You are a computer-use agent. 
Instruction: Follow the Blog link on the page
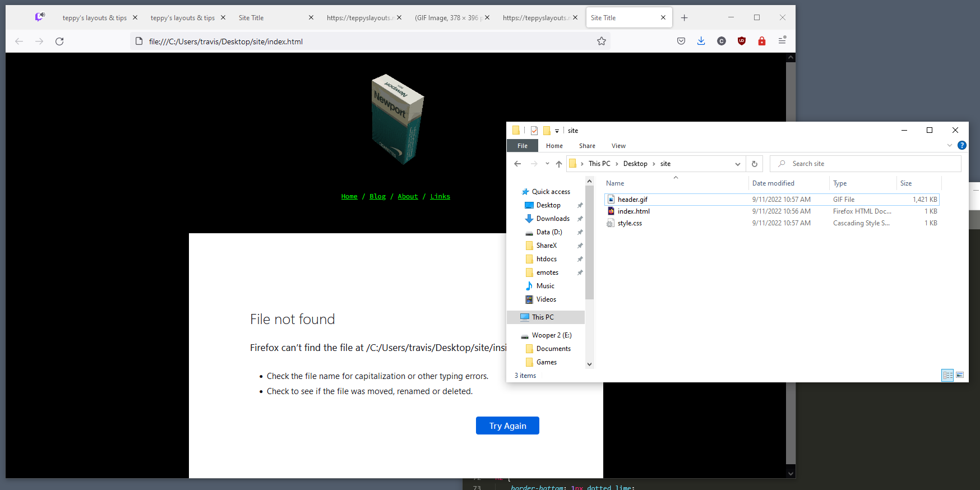pyautogui.click(x=377, y=196)
